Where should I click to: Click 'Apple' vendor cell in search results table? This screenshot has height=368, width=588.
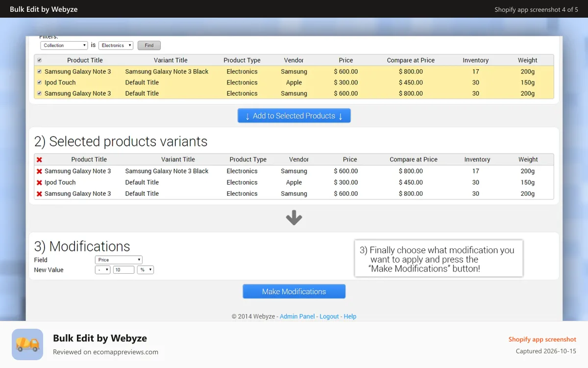pyautogui.click(x=294, y=82)
